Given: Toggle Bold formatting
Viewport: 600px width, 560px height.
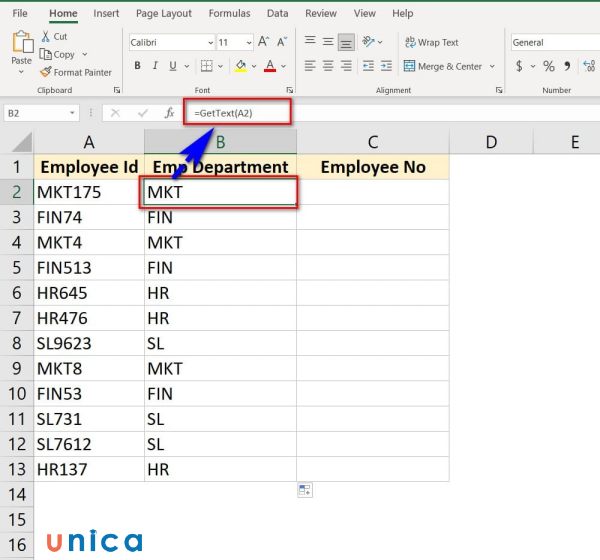Looking at the screenshot, I should (x=138, y=66).
